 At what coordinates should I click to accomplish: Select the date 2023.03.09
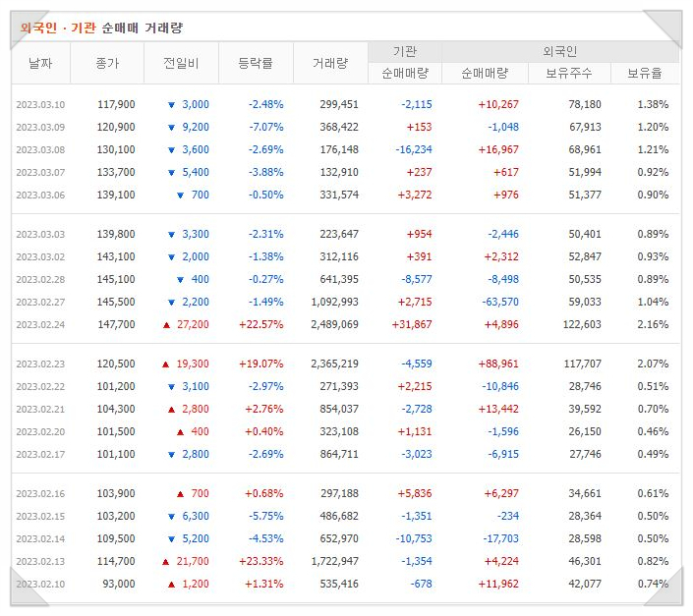click(40, 127)
